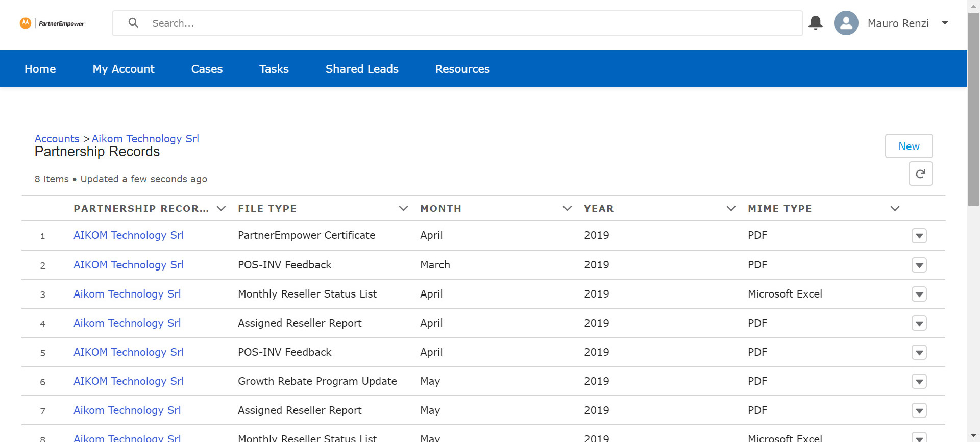Focus the Search input field
The image size is (980, 442).
tap(457, 23)
